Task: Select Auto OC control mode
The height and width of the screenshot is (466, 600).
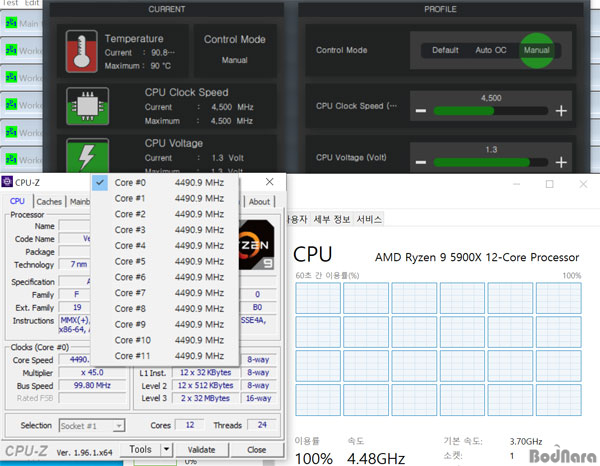Action: (491, 50)
